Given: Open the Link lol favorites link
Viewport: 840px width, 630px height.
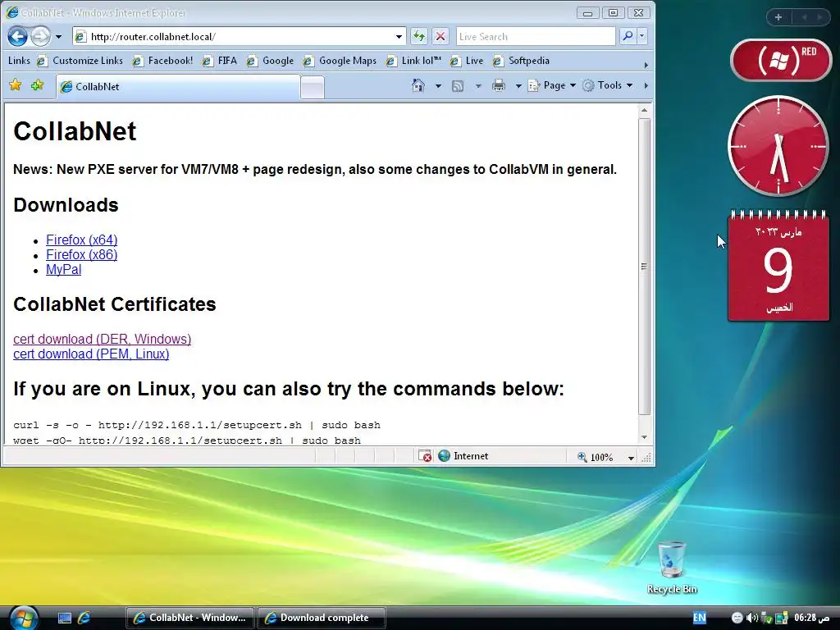Looking at the screenshot, I should 414,61.
